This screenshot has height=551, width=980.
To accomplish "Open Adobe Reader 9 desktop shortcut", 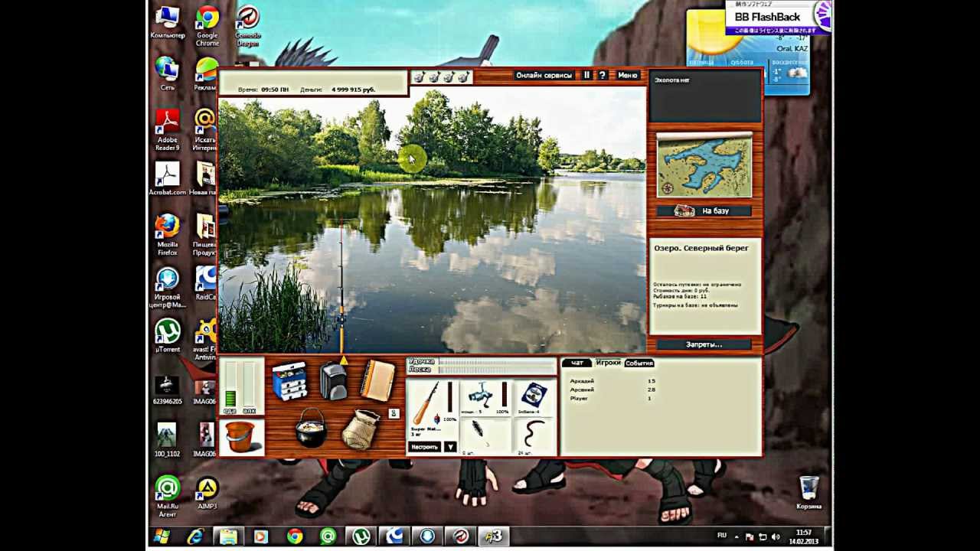I will point(167,129).
